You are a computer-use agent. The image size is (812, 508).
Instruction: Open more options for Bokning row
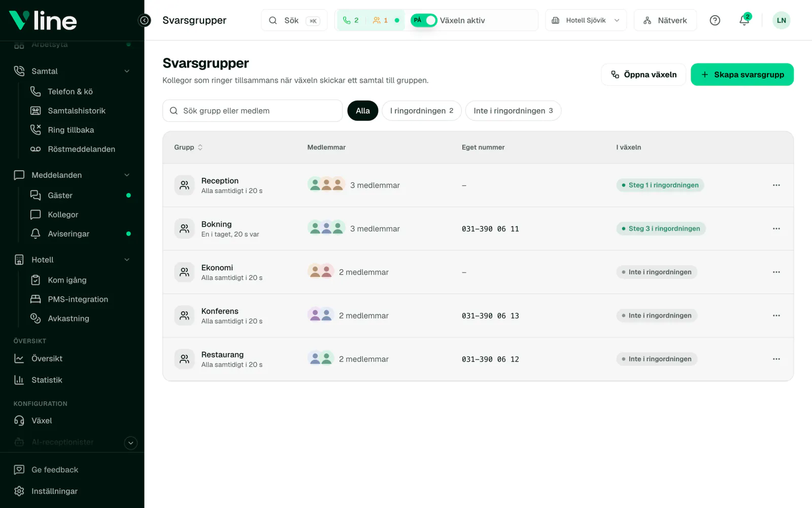(776, 229)
